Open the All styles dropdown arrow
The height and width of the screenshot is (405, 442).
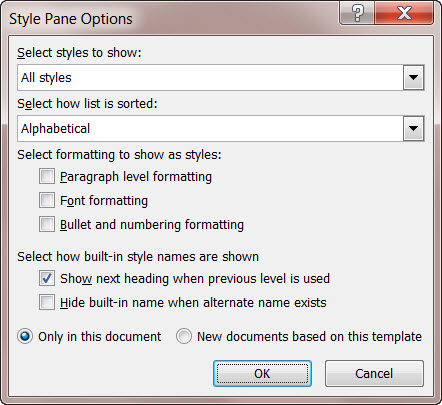click(413, 78)
